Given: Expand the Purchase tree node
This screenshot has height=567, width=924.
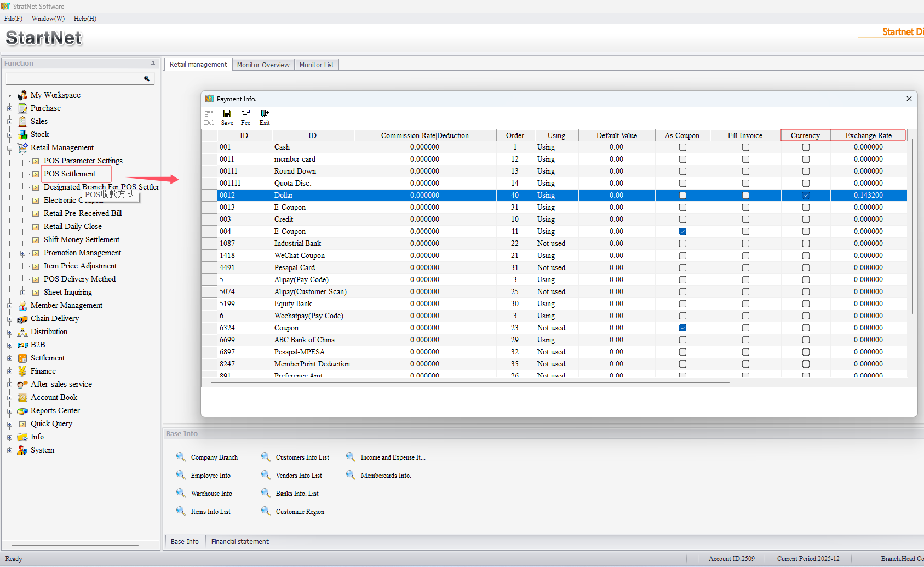Looking at the screenshot, I should [9, 108].
